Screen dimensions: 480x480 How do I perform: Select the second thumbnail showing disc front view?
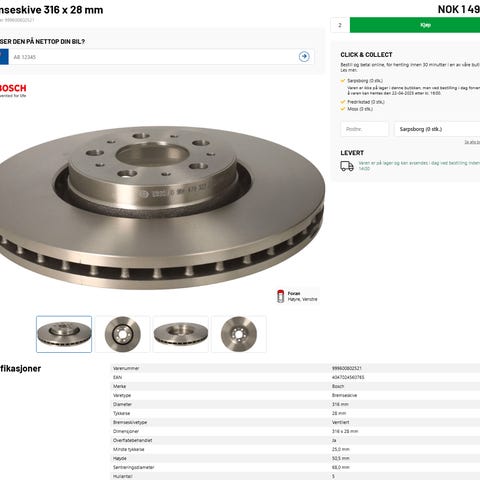(x=122, y=334)
